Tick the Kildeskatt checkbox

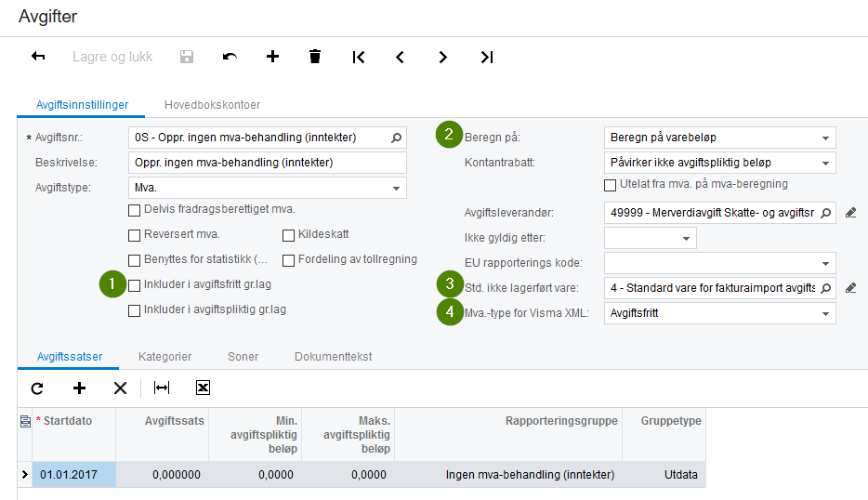288,235
